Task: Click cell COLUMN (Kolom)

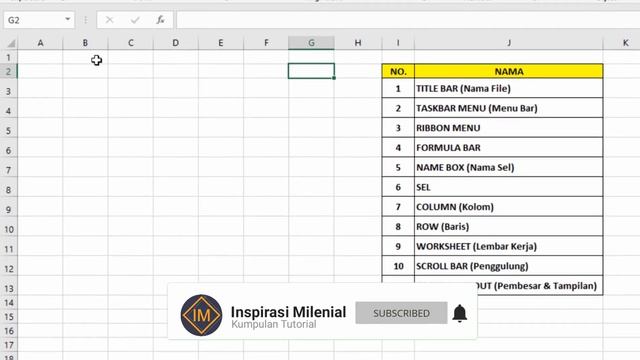Action: pyautogui.click(x=509, y=207)
